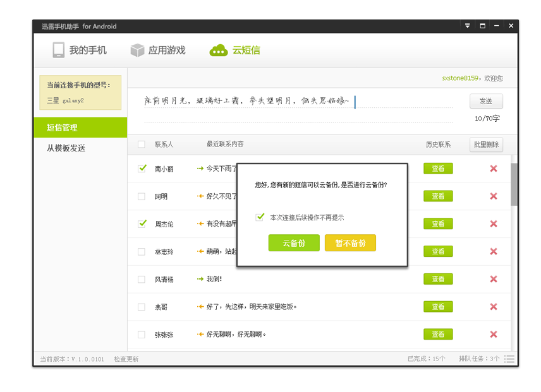Delete the 风清杨 conversation with red X
Viewport: 541px width, 392px height.
point(494,279)
